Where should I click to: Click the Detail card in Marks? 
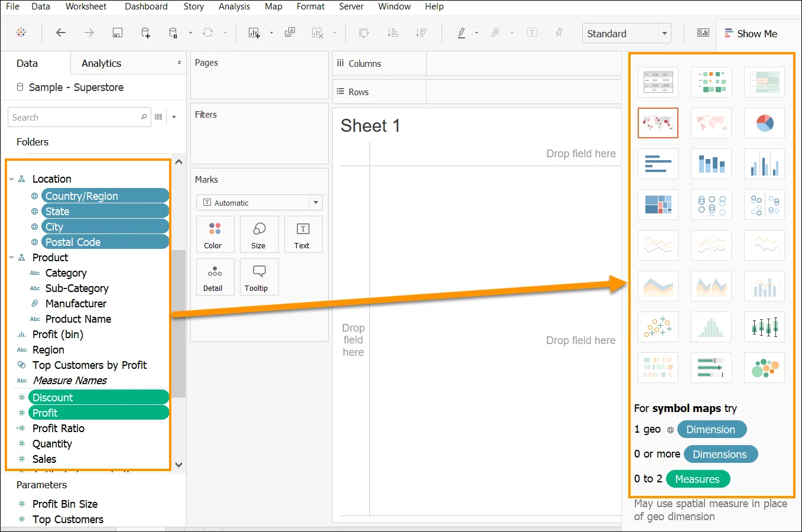click(x=215, y=277)
